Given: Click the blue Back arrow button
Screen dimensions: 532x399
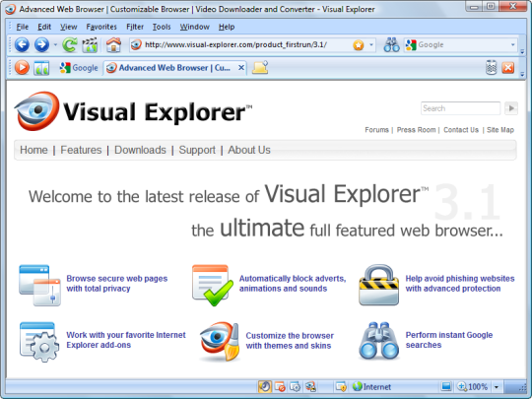Looking at the screenshot, I should click(x=22, y=44).
